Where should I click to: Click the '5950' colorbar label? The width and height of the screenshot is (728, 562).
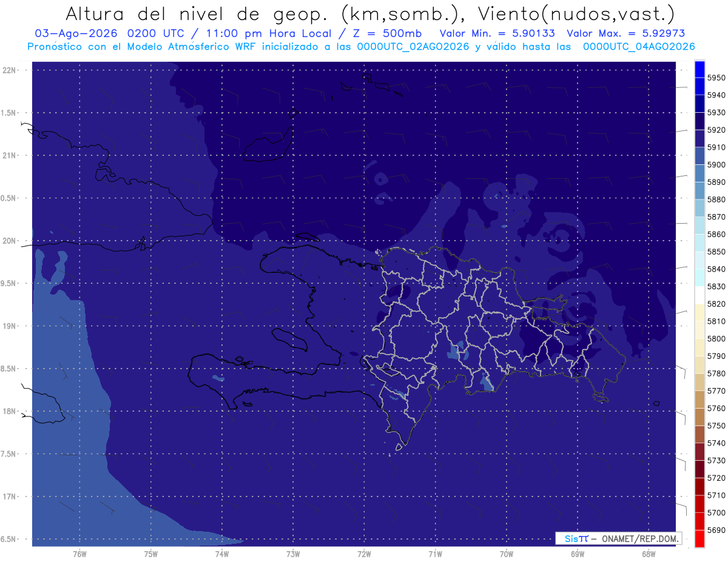click(x=716, y=78)
